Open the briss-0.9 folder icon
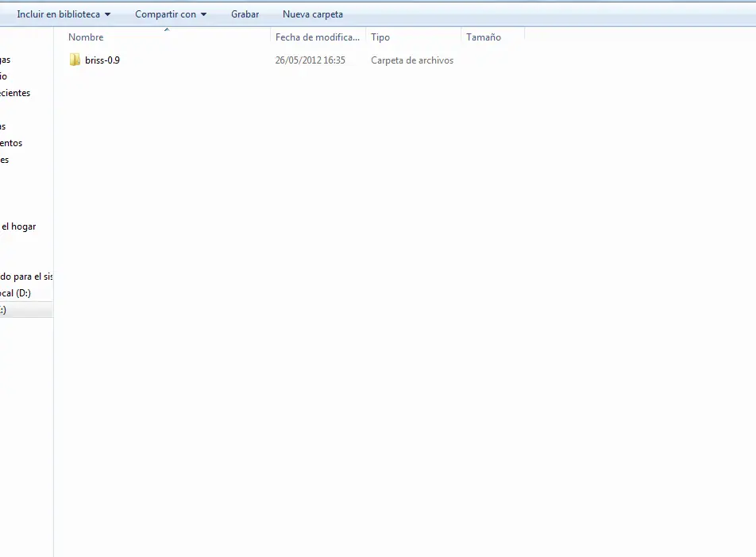The image size is (756, 557). coord(75,60)
